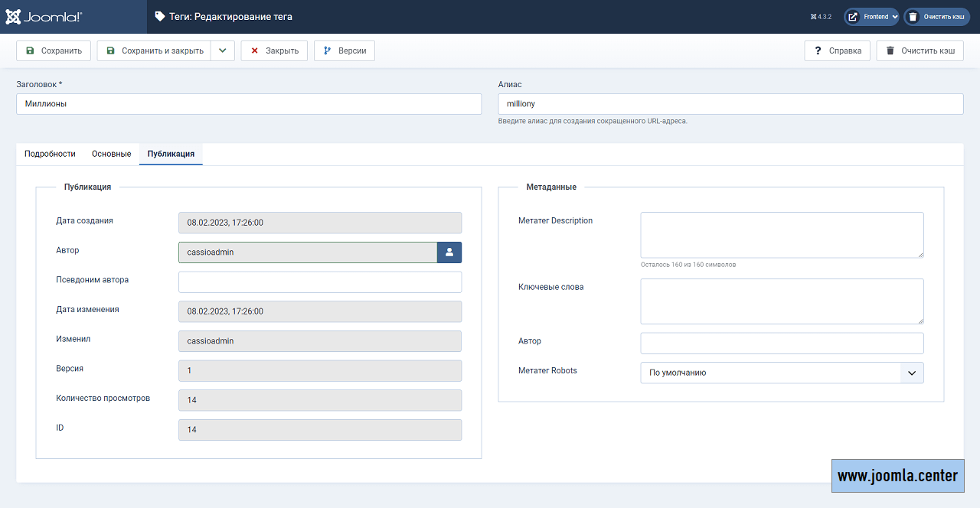Open Справка help button
This screenshot has height=508, width=980.
[838, 51]
